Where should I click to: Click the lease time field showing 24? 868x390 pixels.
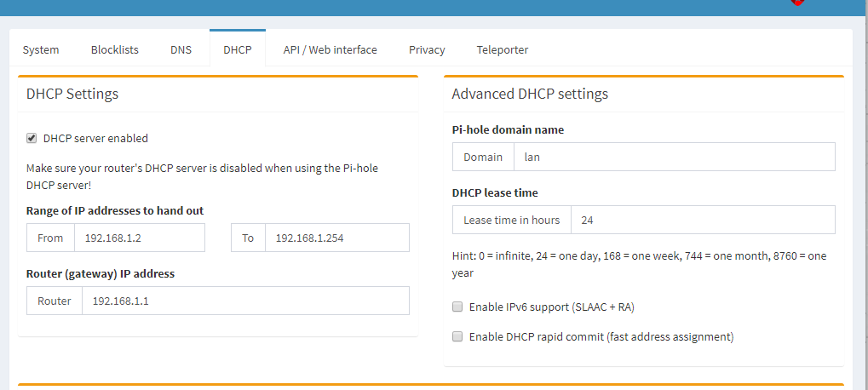[703, 220]
